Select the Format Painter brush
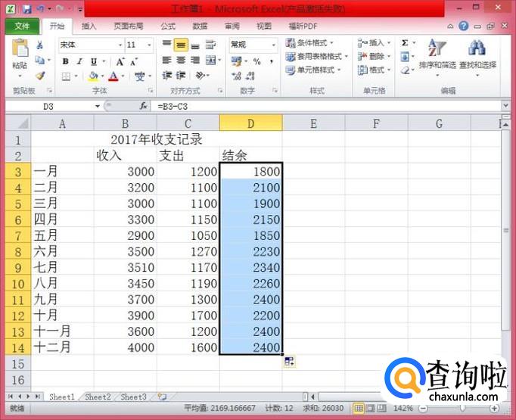Viewport: 516px width, 420px height. coord(40,76)
